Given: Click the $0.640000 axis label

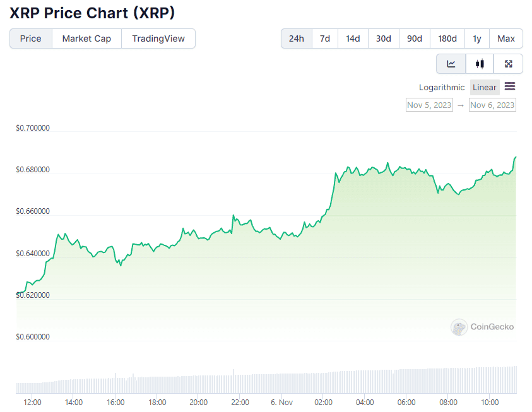Looking at the screenshot, I should (33, 253).
